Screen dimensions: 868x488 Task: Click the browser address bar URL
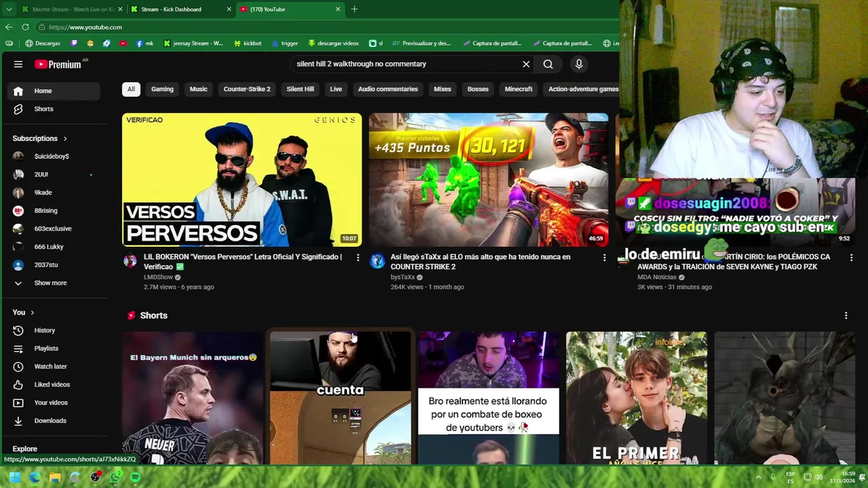85,27
